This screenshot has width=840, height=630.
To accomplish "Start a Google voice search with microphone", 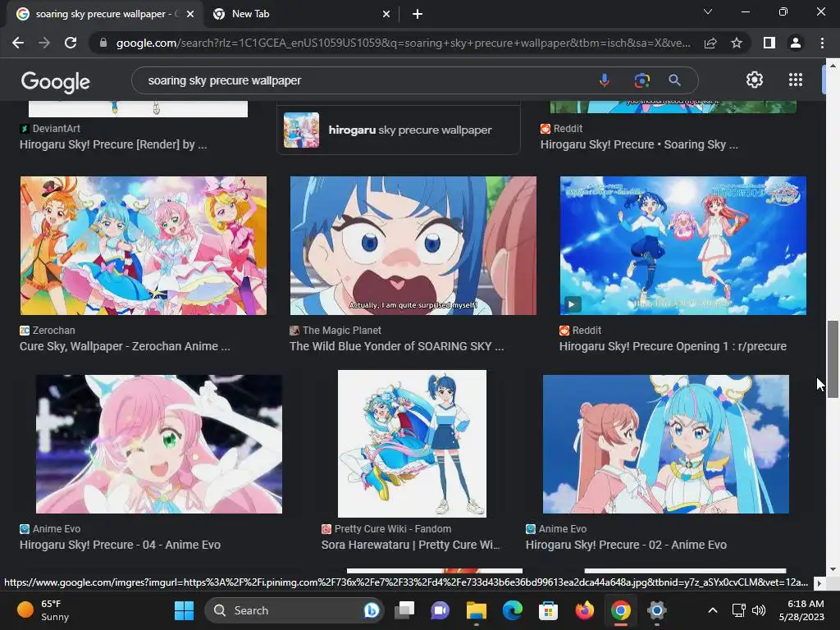I will [x=605, y=80].
